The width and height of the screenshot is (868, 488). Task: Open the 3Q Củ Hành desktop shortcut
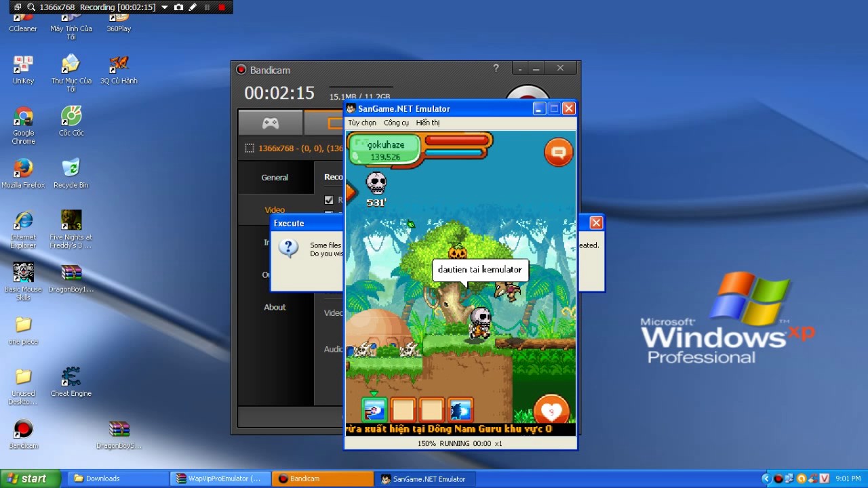pyautogui.click(x=119, y=69)
